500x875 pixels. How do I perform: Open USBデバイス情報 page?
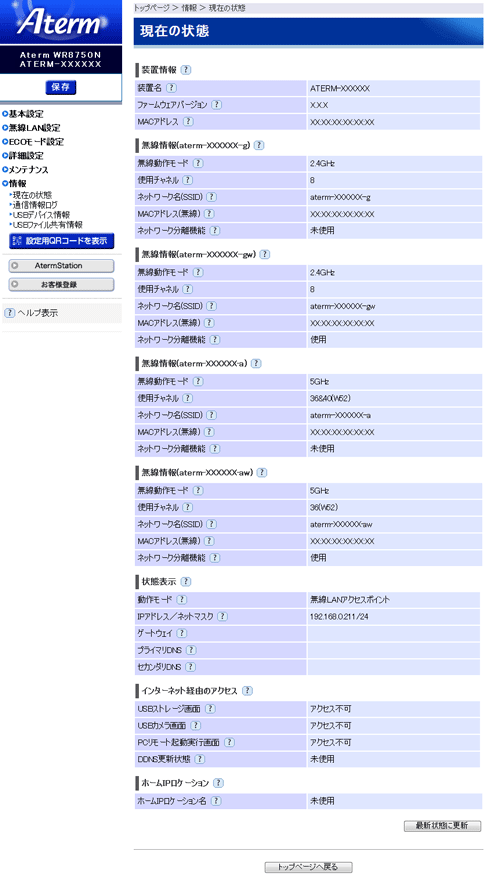point(40,215)
